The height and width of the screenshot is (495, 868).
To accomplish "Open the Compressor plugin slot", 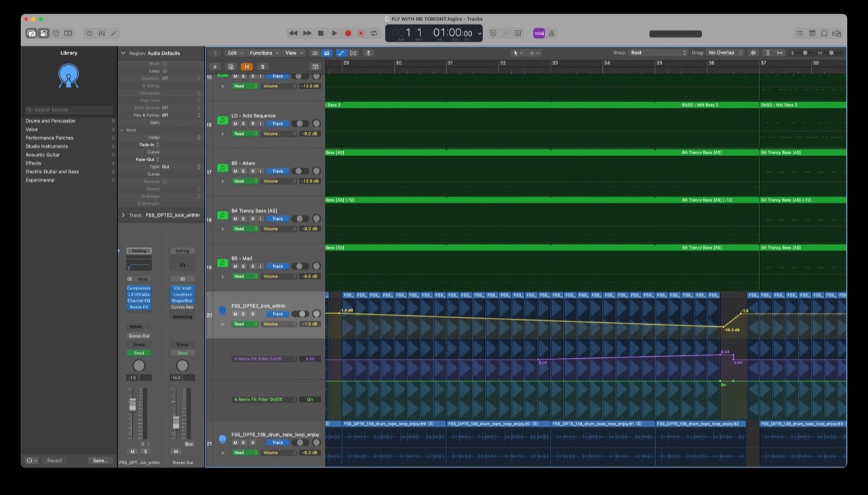I will click(x=139, y=288).
